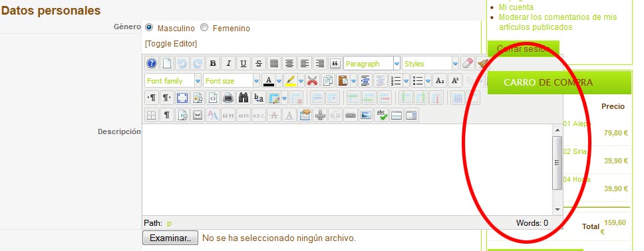Click the Toggle Editor link
Viewport: 644px width, 251px height.
171,43
